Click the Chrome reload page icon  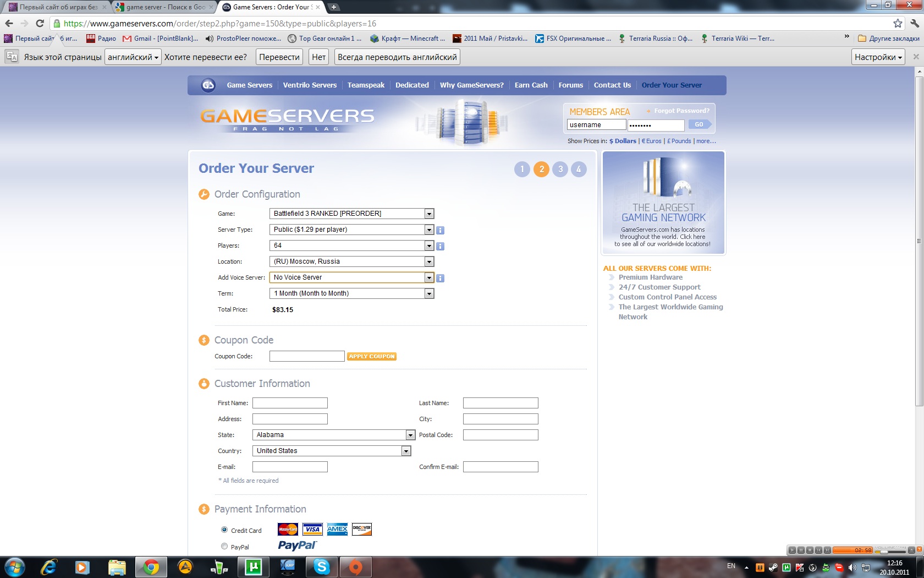click(x=40, y=23)
